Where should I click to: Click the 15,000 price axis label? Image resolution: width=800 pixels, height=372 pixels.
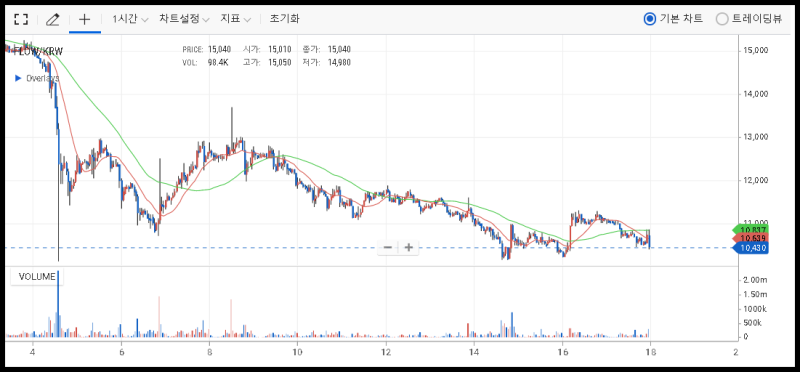tap(756, 51)
